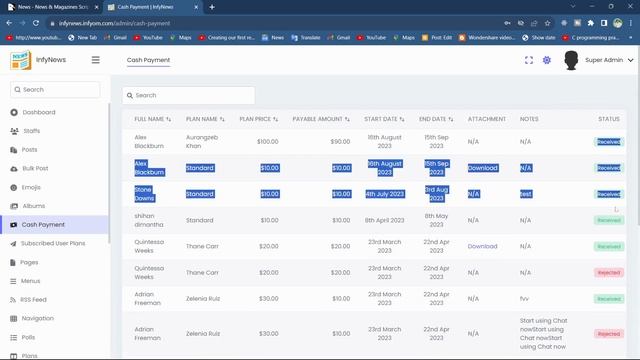Click the browser address bar URL

point(114,23)
